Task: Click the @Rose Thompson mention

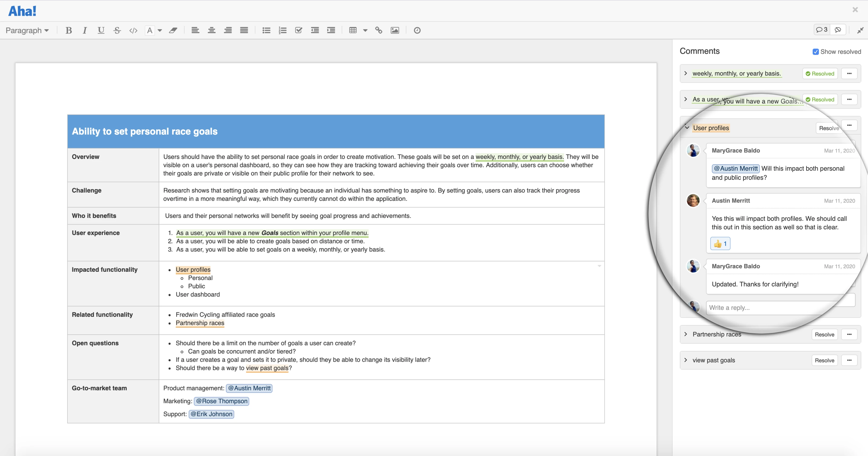Action: 222,401
